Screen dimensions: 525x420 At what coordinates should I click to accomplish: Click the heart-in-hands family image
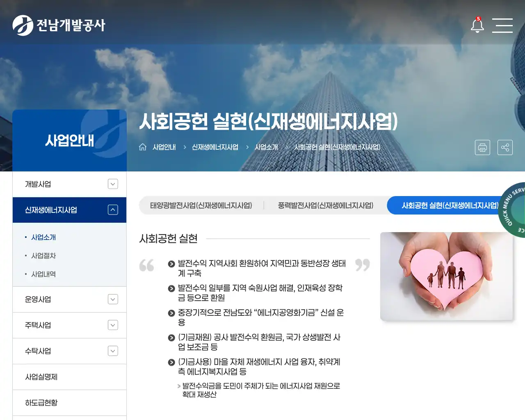tap(447, 276)
